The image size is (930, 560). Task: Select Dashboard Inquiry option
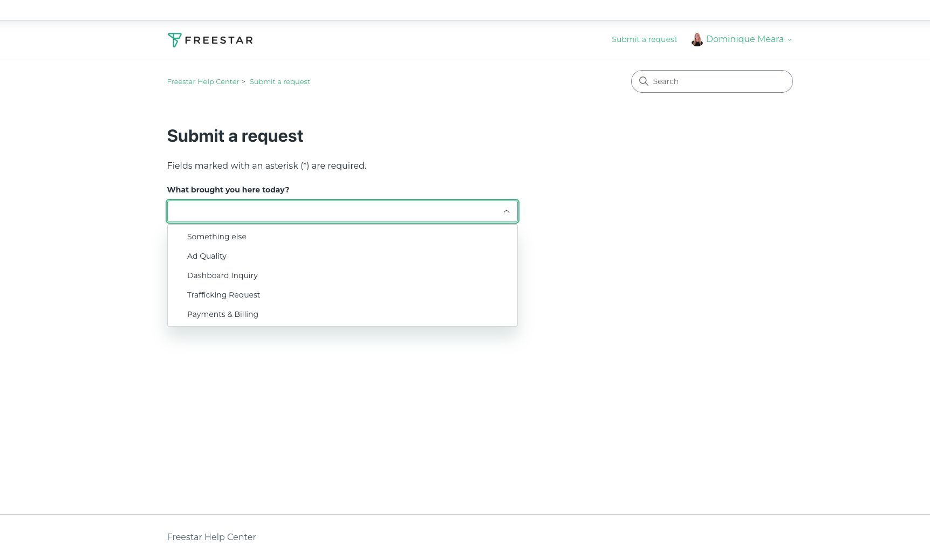pos(343,275)
